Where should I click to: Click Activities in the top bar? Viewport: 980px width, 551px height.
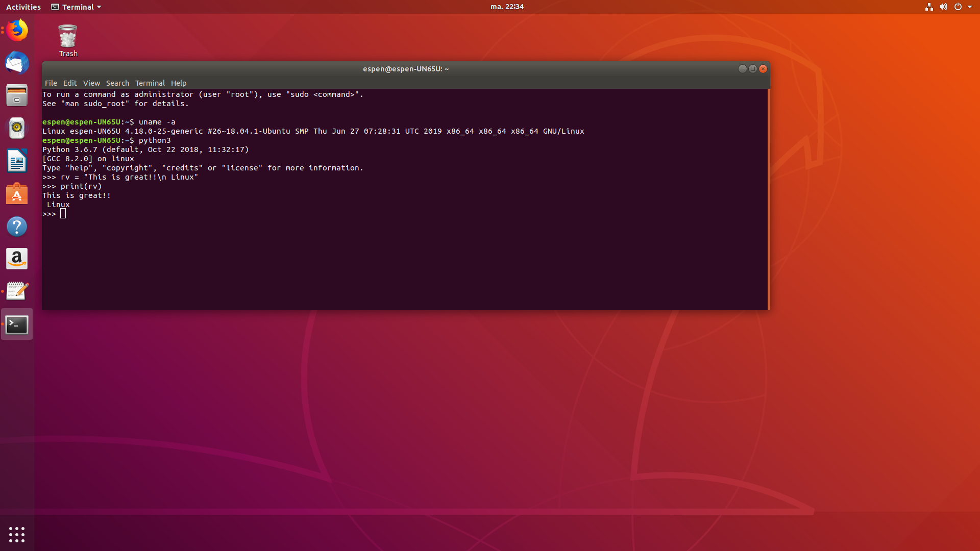click(23, 7)
